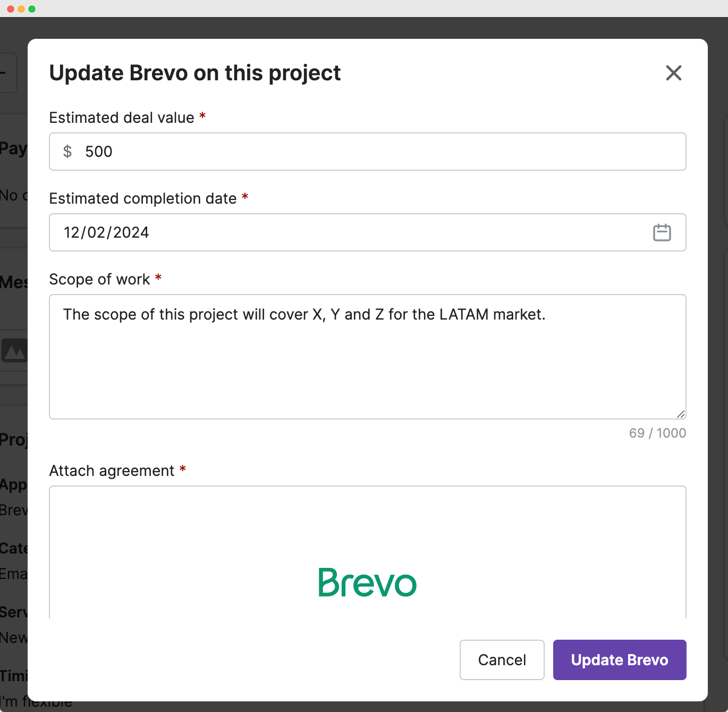
Task: Click the Brevo logo in attachment area
Action: pos(367,582)
